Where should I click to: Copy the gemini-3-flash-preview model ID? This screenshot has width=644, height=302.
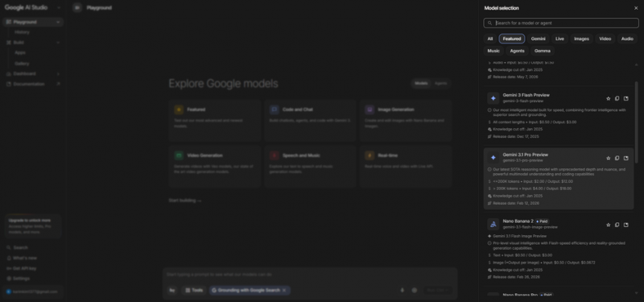coord(617,98)
